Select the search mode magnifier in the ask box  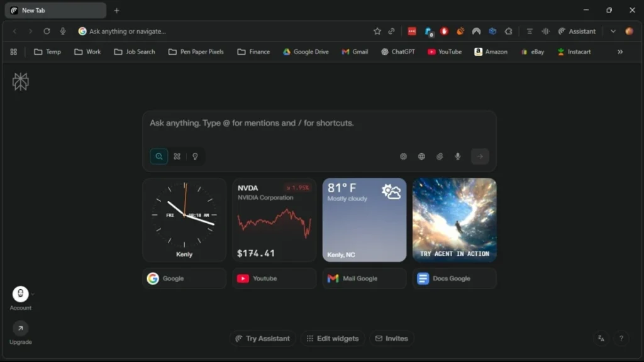click(x=158, y=156)
